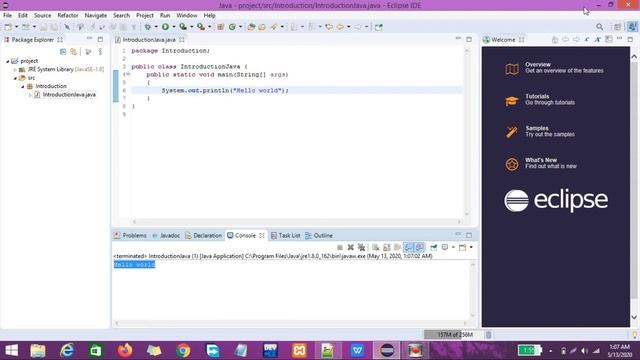Switch to the Problems tab

[x=130, y=236]
